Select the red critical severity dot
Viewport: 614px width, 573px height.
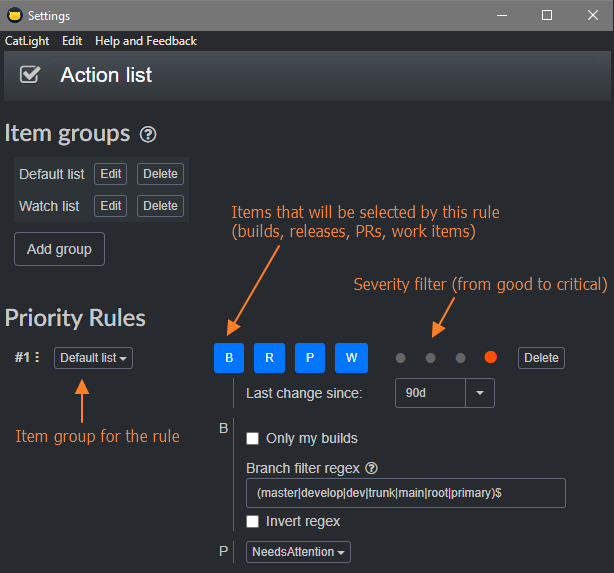[x=491, y=357]
